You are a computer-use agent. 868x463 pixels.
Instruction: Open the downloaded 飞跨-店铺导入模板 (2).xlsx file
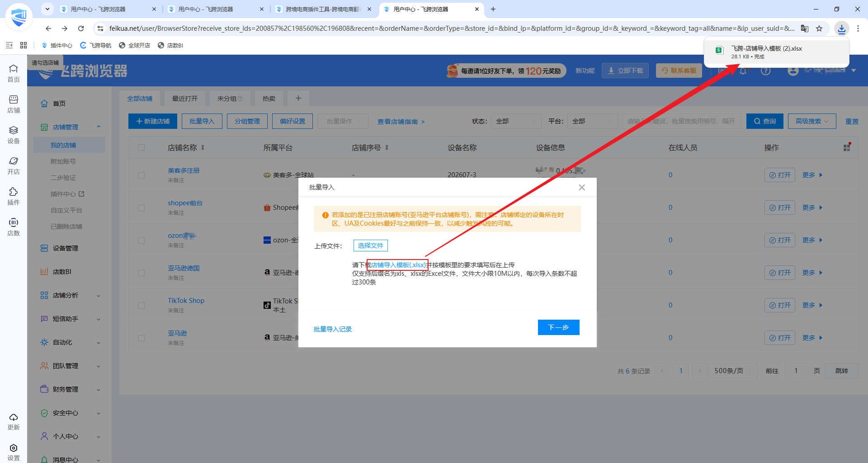[777, 52]
